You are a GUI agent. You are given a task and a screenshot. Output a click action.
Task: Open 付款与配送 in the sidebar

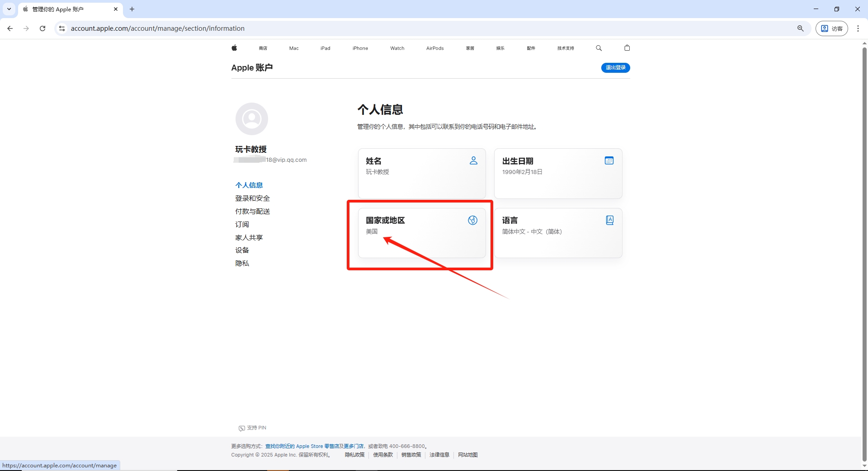click(x=252, y=212)
